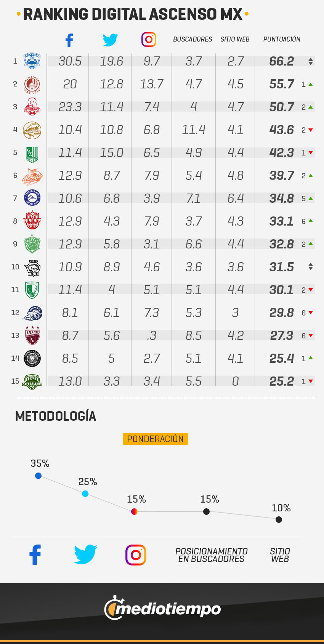Select the PUNTUACIÓN column header
The image size is (324, 644).
point(282,39)
